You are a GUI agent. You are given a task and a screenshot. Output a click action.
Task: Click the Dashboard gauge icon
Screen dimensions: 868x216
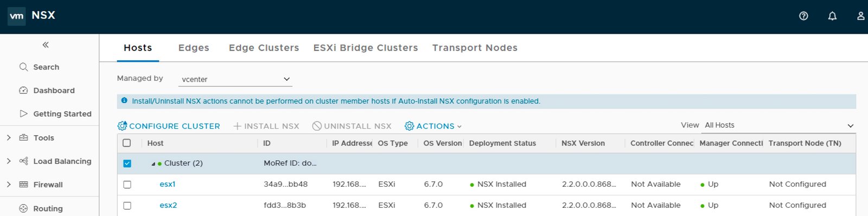23,91
